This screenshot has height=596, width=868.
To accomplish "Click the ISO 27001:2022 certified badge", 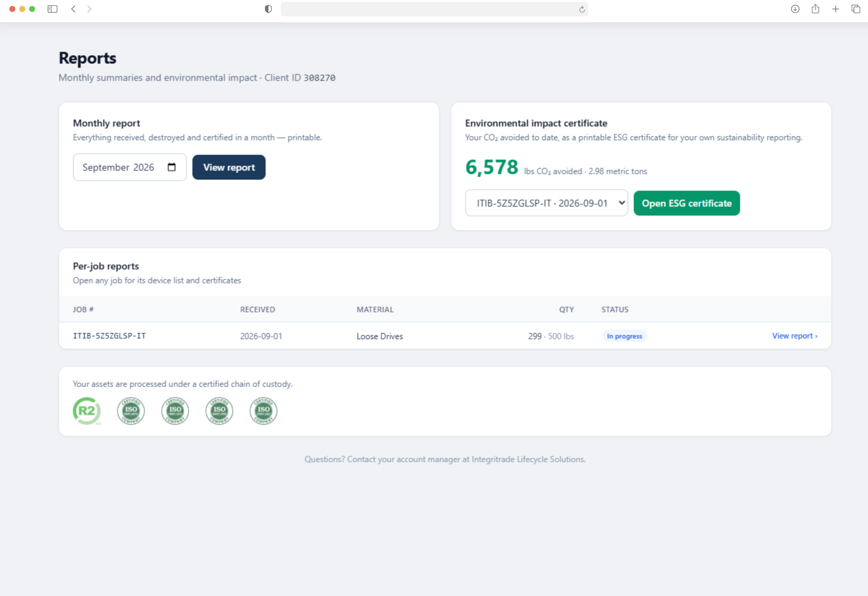I will pyautogui.click(x=264, y=411).
